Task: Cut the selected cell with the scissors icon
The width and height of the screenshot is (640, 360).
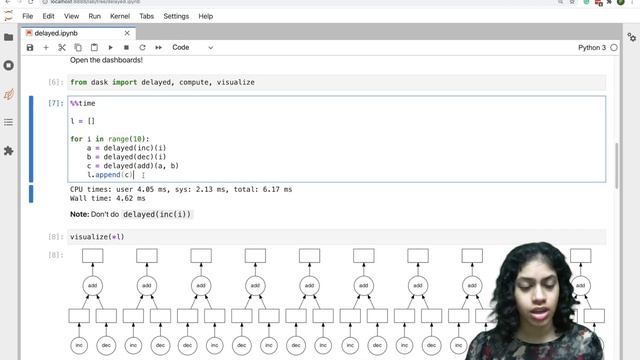Action: click(x=62, y=48)
